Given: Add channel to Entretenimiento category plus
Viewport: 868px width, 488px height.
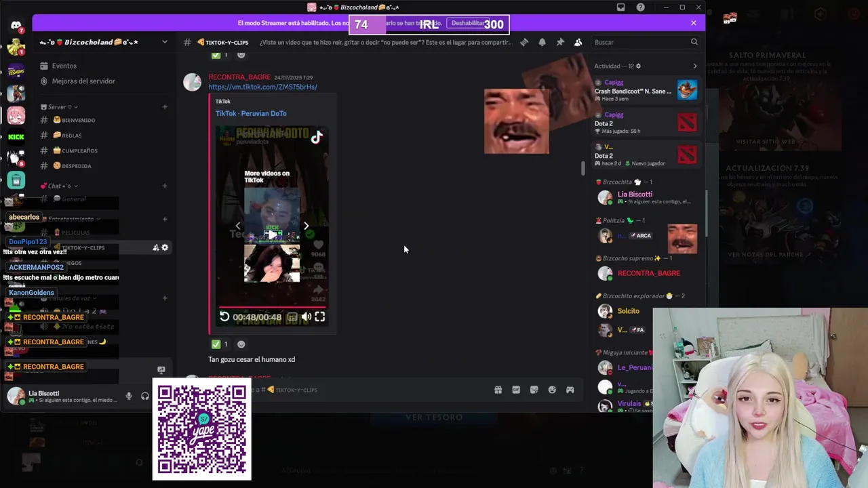Looking at the screenshot, I should coord(165,219).
